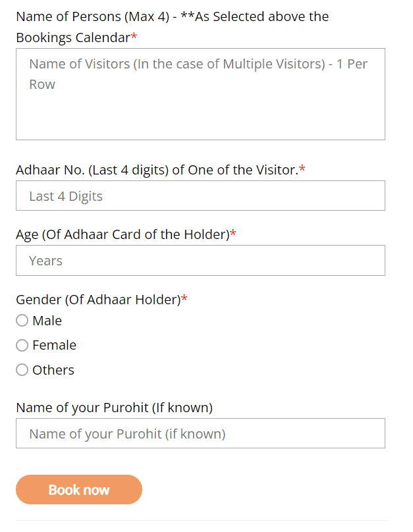Viewport: 413px width, 532px height.
Task: Click the red asterisk after 'Bookings Calendar'
Action: [134, 37]
